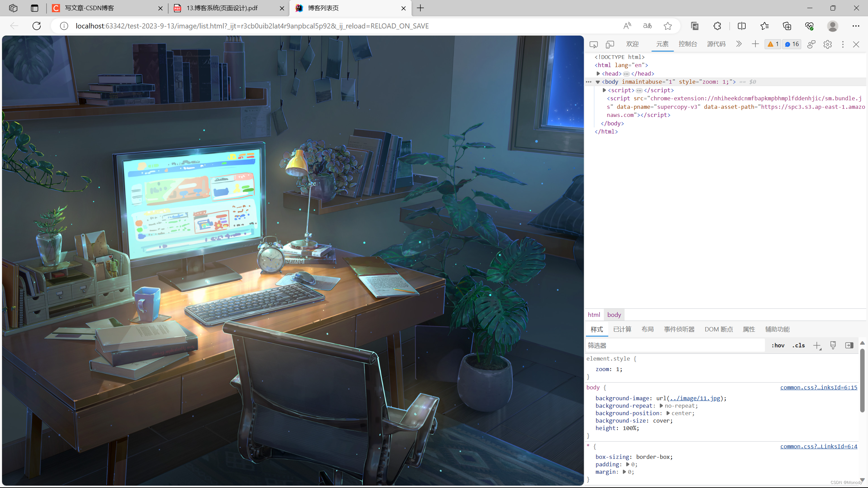The width and height of the screenshot is (868, 488).
Task: Toggle the computed styles sidebar icon
Action: click(849, 345)
